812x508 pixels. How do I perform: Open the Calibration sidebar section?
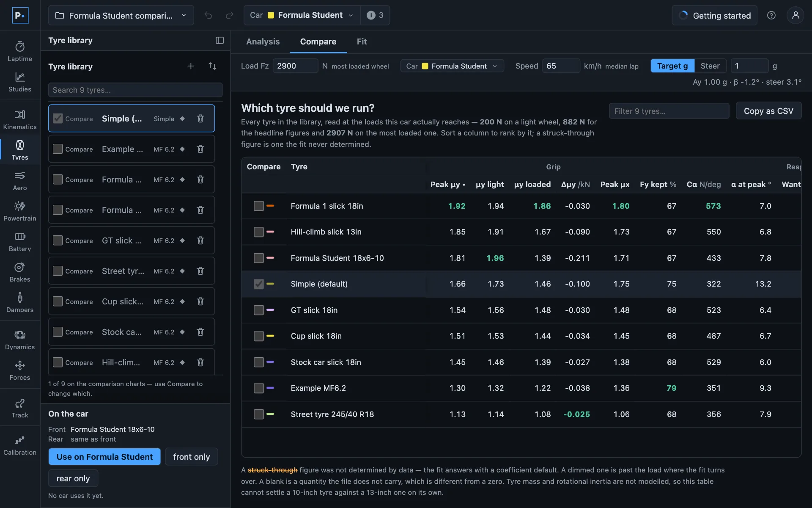point(20,445)
